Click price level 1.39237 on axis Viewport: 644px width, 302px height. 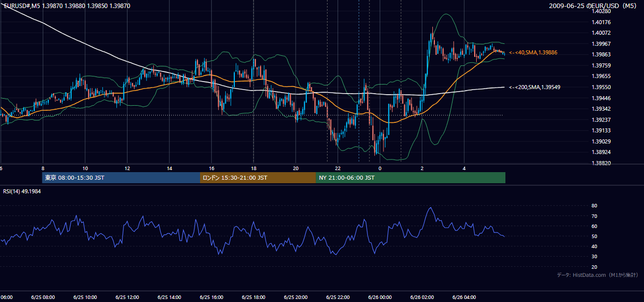(601, 120)
